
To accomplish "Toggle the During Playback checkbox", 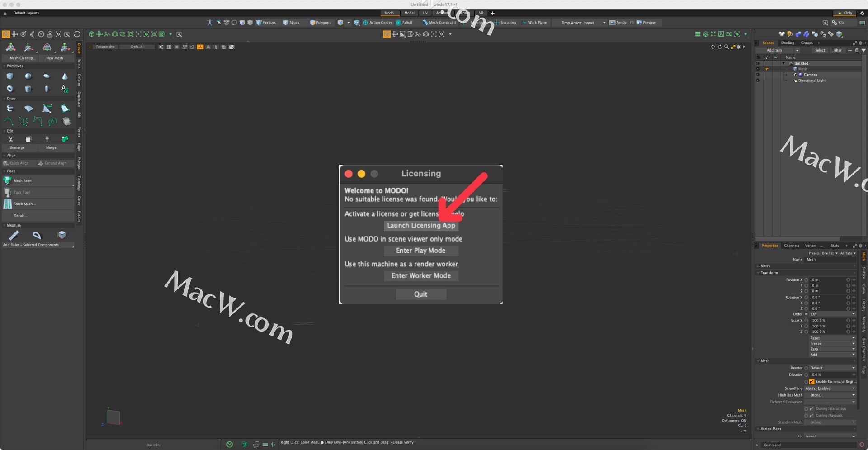I will (x=812, y=416).
